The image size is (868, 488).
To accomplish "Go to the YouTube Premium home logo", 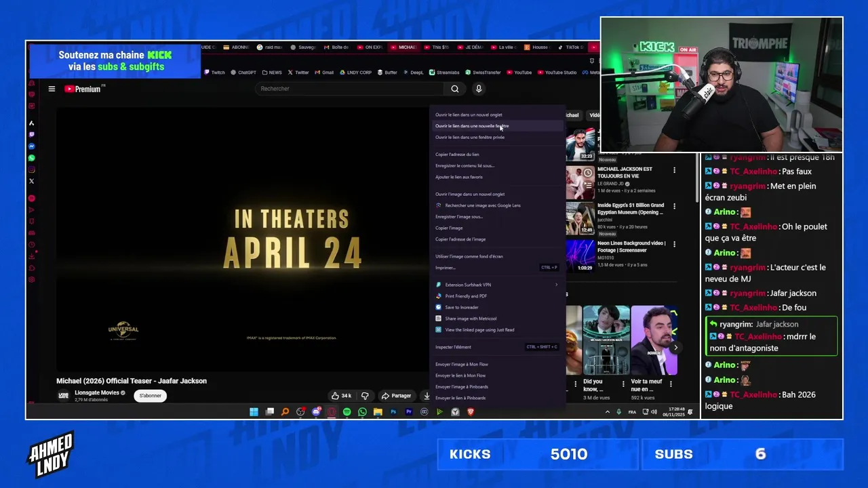I will point(84,89).
